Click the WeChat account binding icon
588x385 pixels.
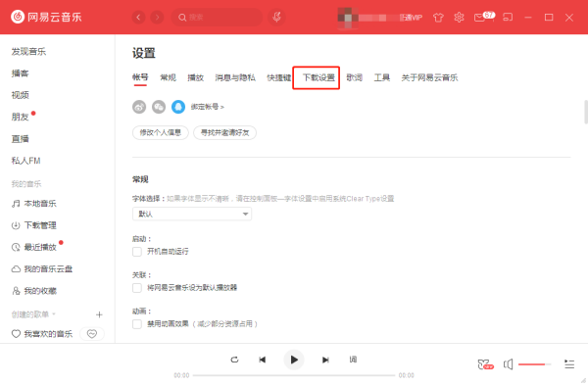[x=159, y=107]
